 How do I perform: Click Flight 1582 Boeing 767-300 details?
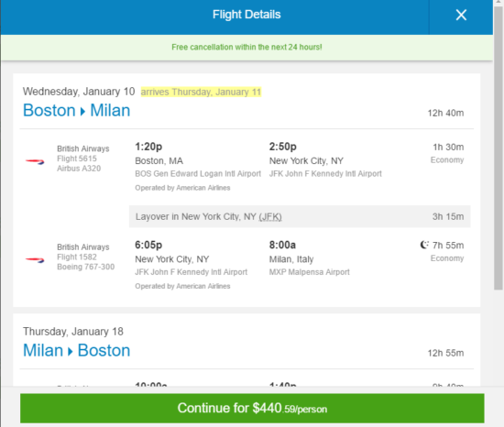click(85, 257)
